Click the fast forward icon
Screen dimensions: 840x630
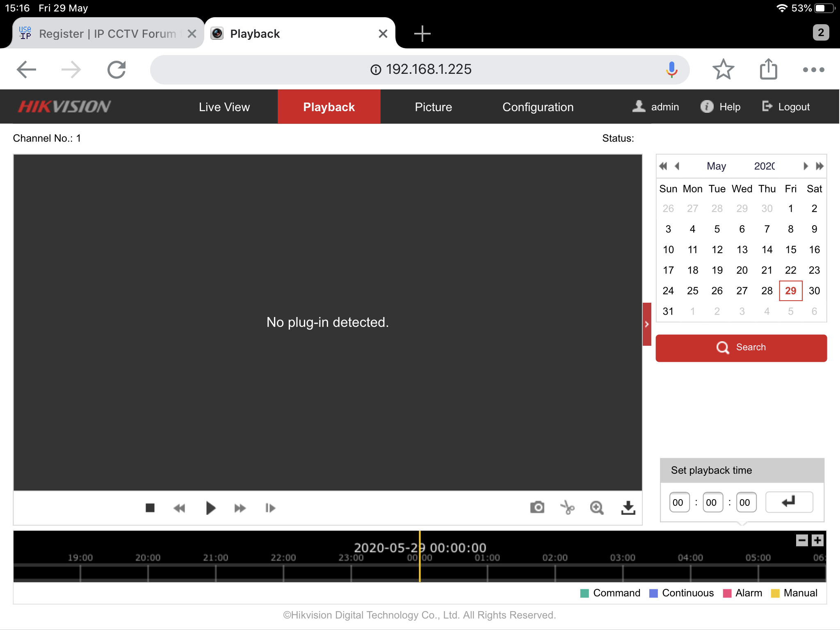(x=240, y=508)
